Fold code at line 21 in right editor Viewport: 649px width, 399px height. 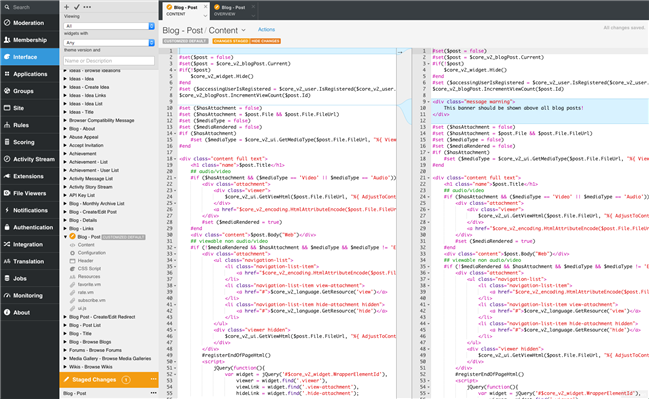(x=428, y=178)
